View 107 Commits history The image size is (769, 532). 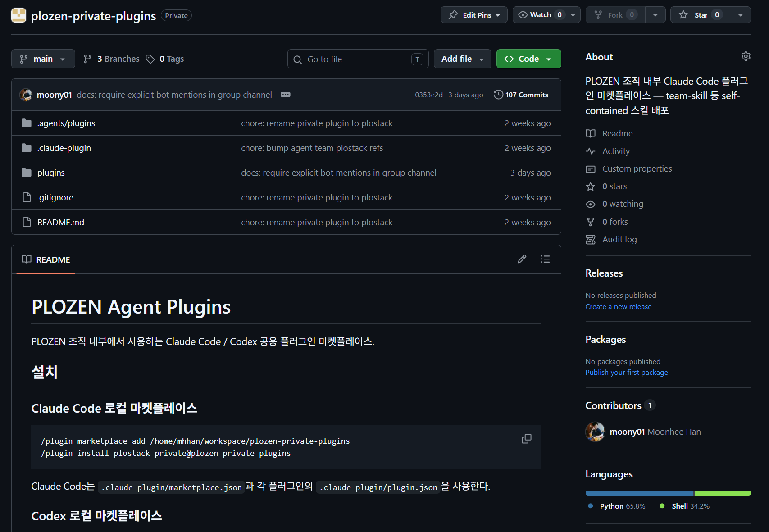[x=521, y=95]
